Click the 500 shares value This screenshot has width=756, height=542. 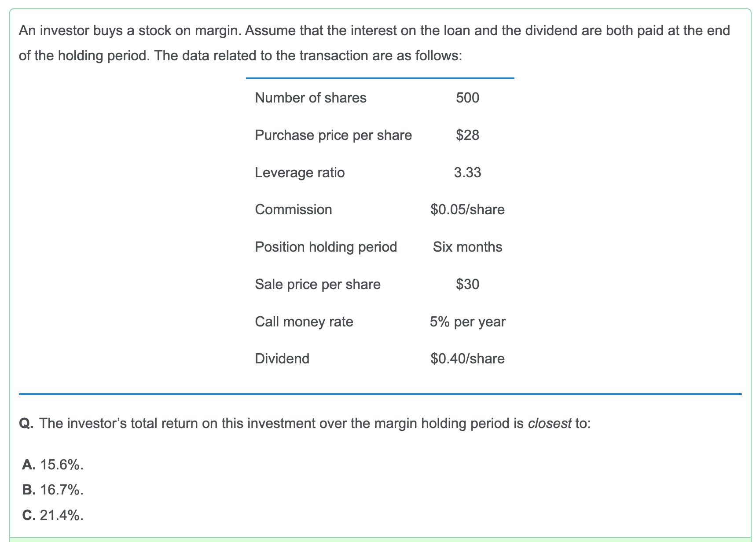(x=467, y=97)
